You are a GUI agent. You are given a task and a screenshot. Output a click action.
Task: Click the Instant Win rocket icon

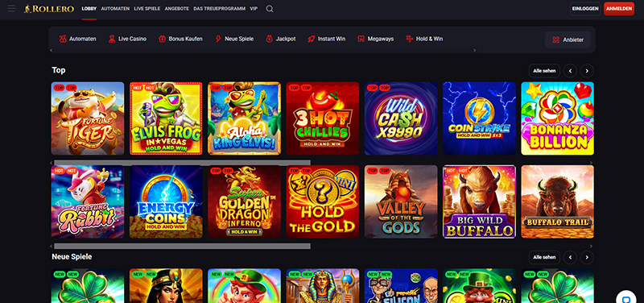312,39
